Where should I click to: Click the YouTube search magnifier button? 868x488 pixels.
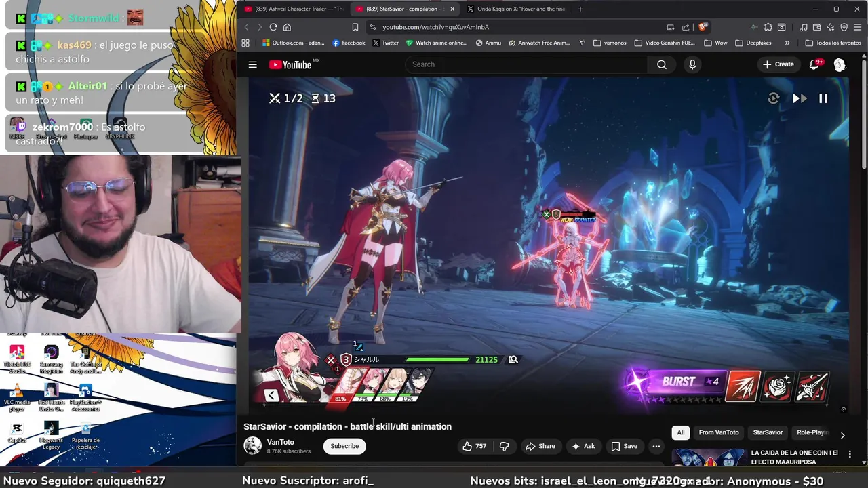tap(662, 64)
